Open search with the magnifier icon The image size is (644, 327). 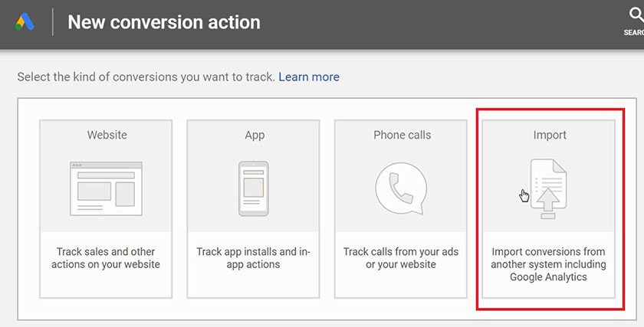tap(634, 15)
